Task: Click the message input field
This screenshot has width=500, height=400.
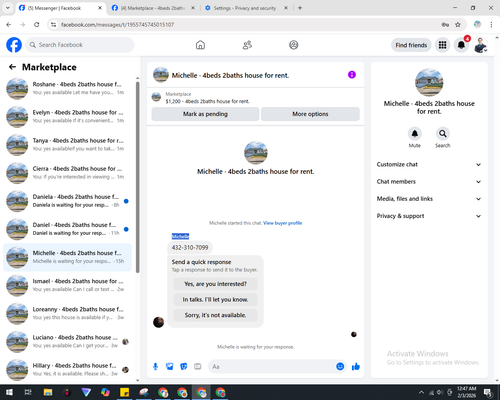Action: pos(272,367)
